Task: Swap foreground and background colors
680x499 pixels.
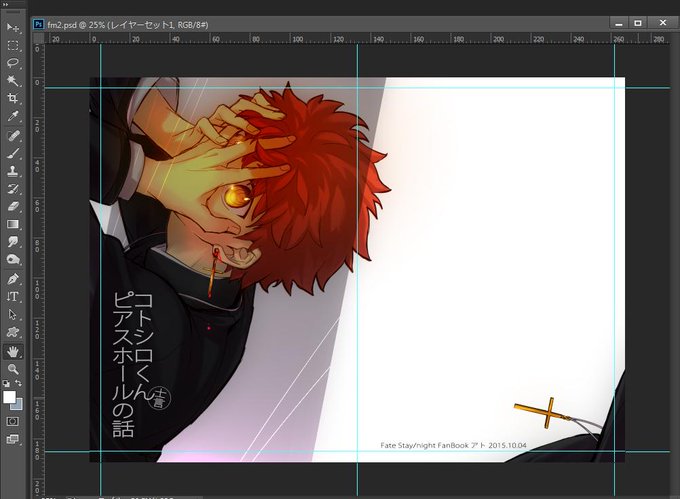Action: [x=19, y=383]
